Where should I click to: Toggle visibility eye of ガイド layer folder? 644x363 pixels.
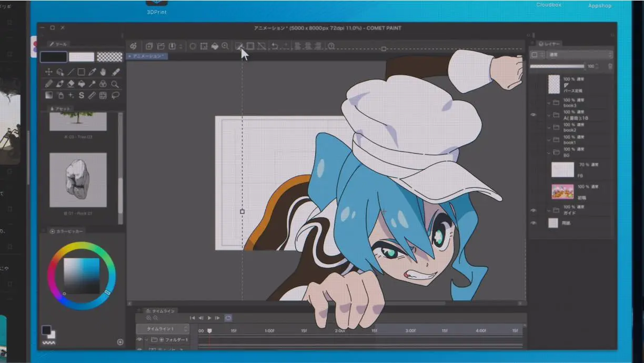[x=533, y=210]
